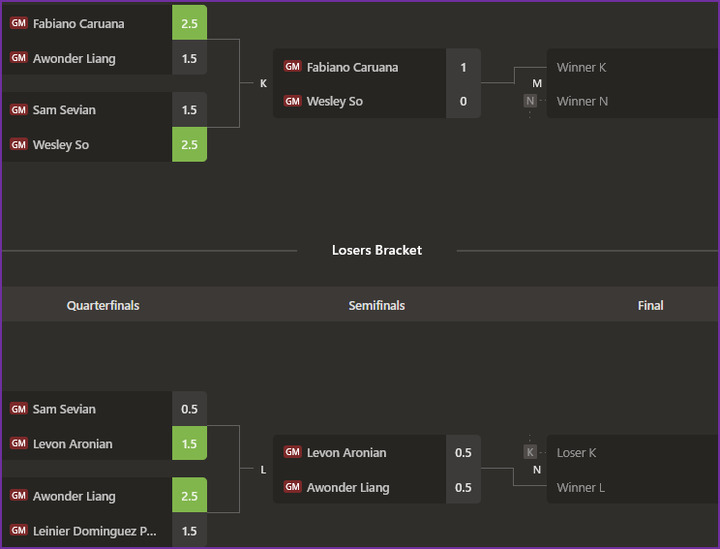Click the GM badge beside Leinier Dominguez
The height and width of the screenshot is (549, 720).
click(18, 531)
